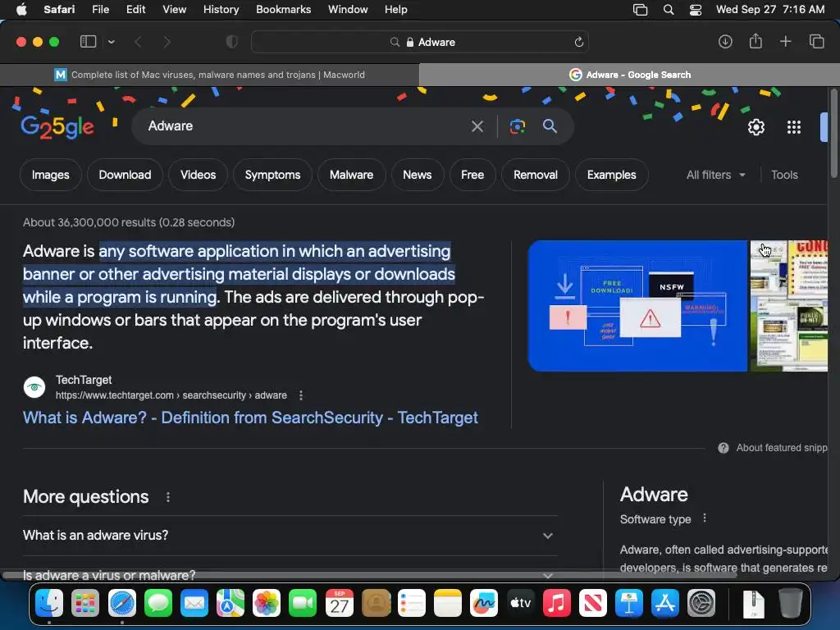
Task: Expand "Is adware a virus or malware?" question
Action: click(290, 575)
